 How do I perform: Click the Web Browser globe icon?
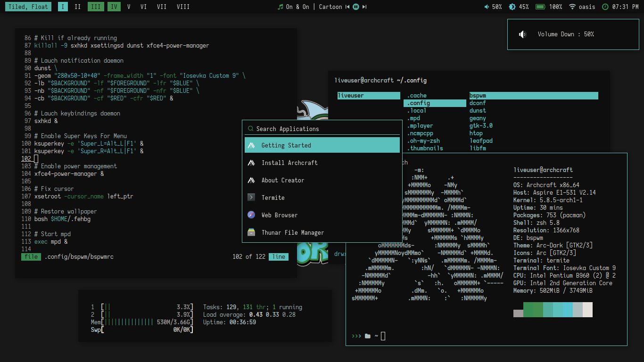[x=251, y=215]
